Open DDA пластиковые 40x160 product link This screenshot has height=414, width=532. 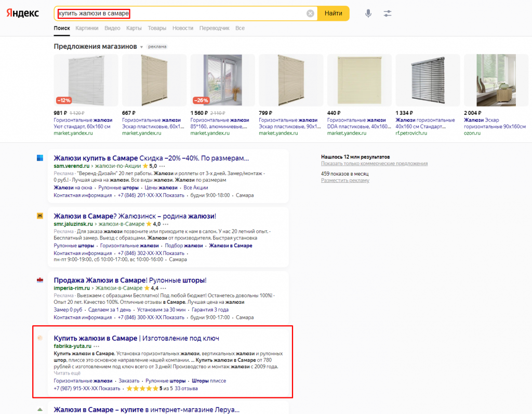359,123
